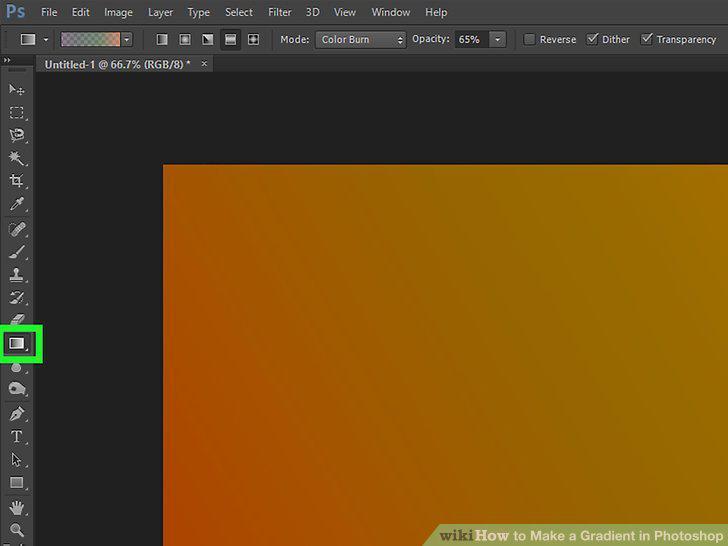Open the gradient picker dropdown arrow
This screenshot has width=728, height=546.
click(x=127, y=40)
